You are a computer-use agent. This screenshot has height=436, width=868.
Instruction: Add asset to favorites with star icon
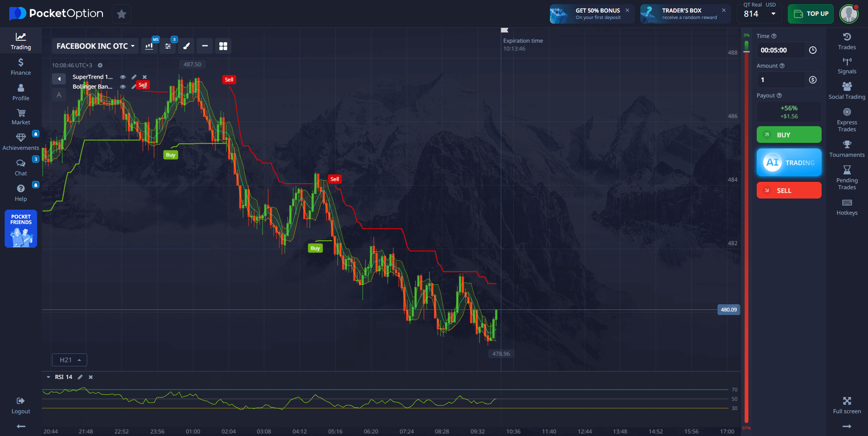coord(121,14)
